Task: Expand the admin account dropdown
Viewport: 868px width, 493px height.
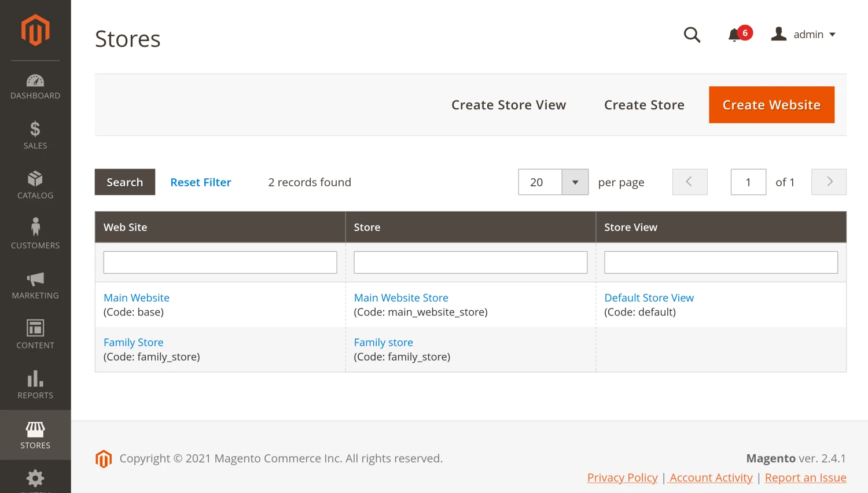Action: [x=804, y=35]
